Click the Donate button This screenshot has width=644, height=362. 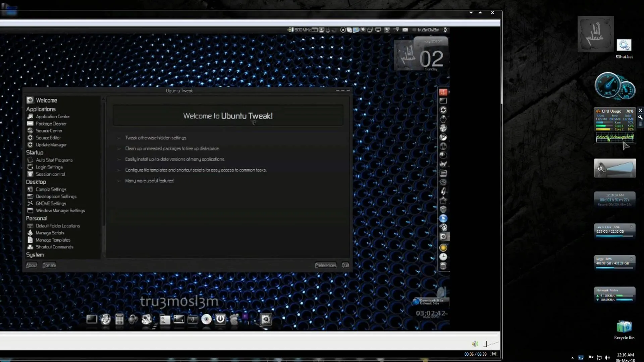49,265
